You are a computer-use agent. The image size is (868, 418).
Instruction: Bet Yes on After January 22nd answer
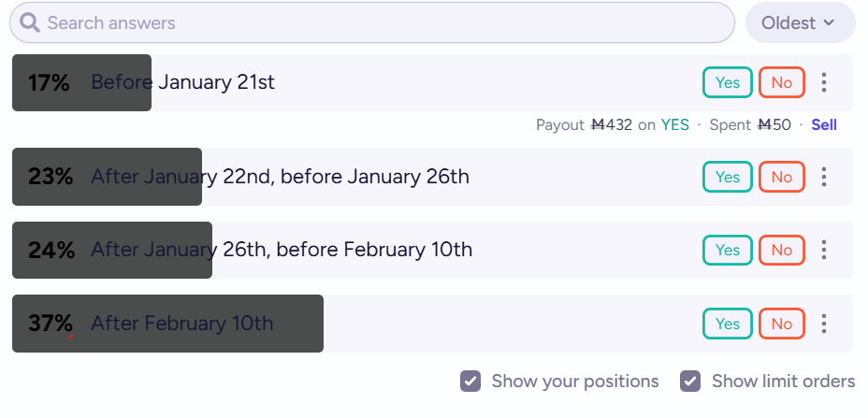click(728, 177)
